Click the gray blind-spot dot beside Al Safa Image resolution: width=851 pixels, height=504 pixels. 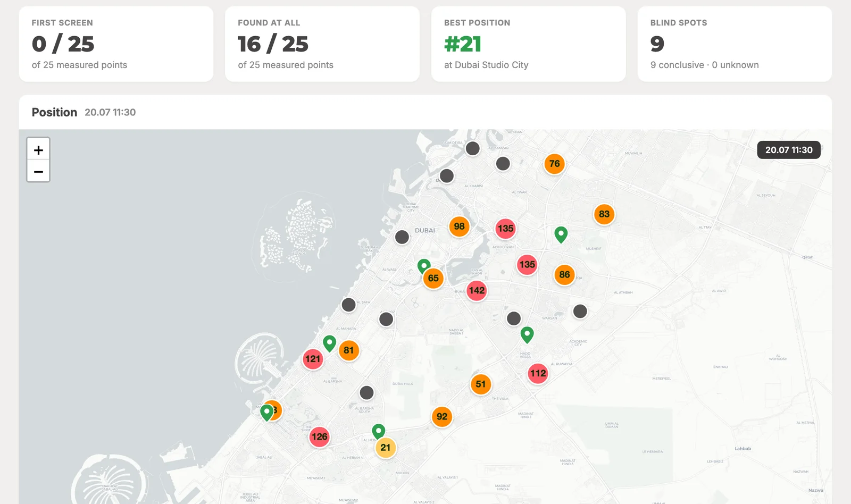coord(349,305)
